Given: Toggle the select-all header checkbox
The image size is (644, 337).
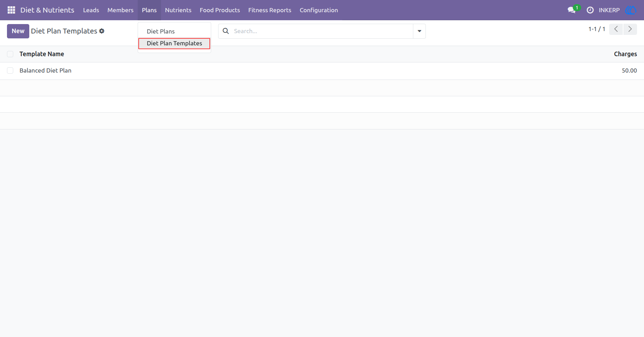Looking at the screenshot, I should pyautogui.click(x=10, y=54).
